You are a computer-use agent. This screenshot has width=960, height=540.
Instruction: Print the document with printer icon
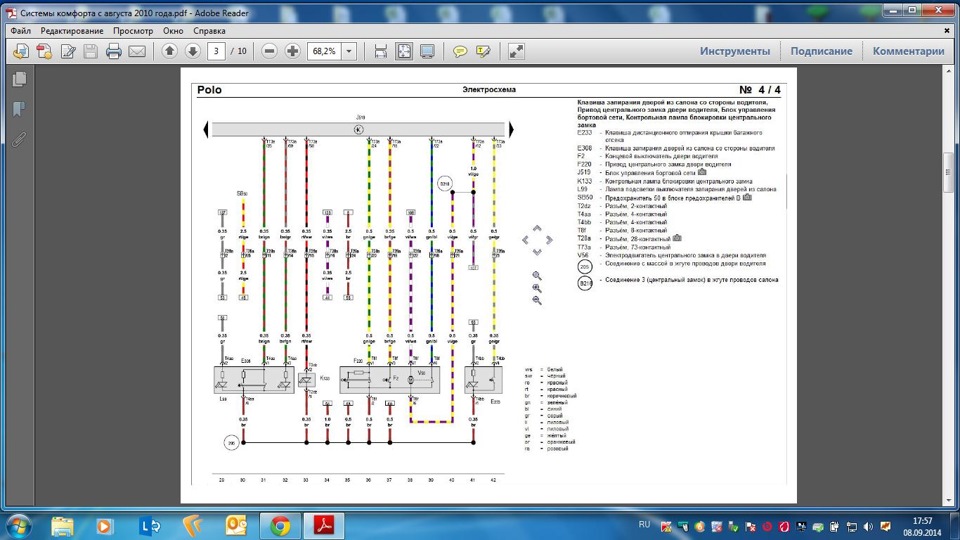[x=113, y=51]
